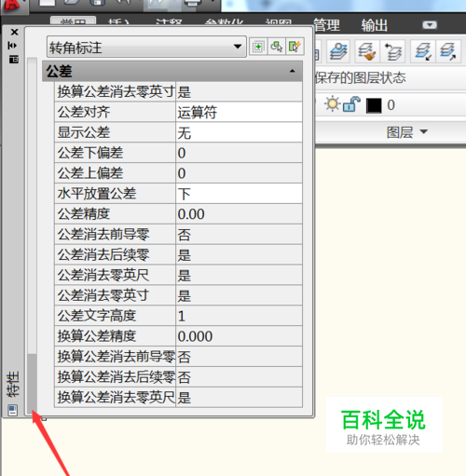Click the Previous Layer icon with curved arrow
Image resolution: width=466 pixels, height=476 pixels.
click(x=393, y=51)
